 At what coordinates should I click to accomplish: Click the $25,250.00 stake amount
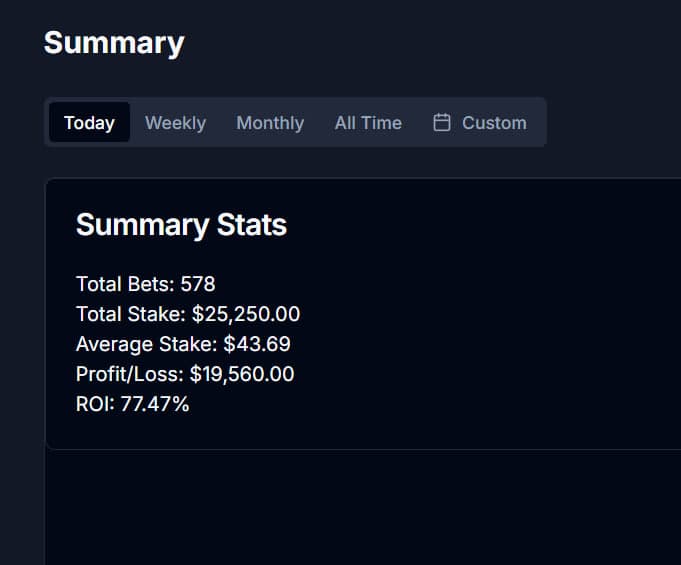[246, 314]
